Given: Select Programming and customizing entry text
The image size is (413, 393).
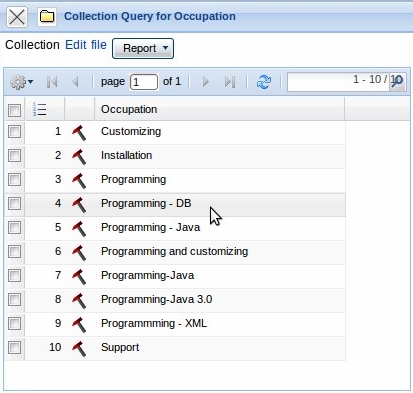Looking at the screenshot, I should [x=174, y=251].
